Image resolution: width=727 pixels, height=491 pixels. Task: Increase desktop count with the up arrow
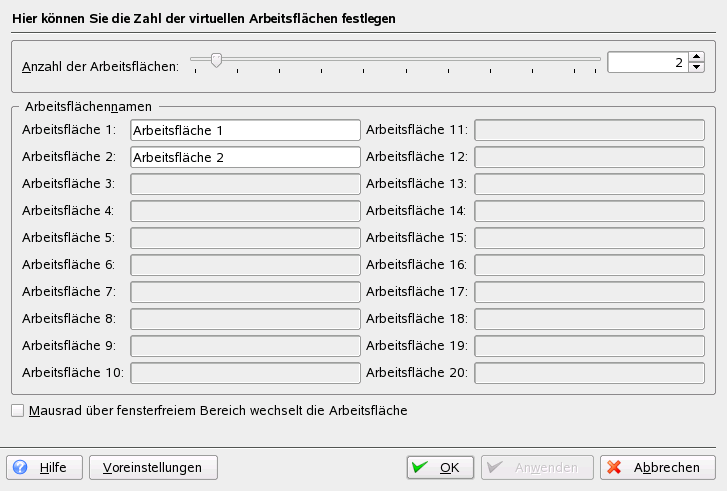(697, 57)
